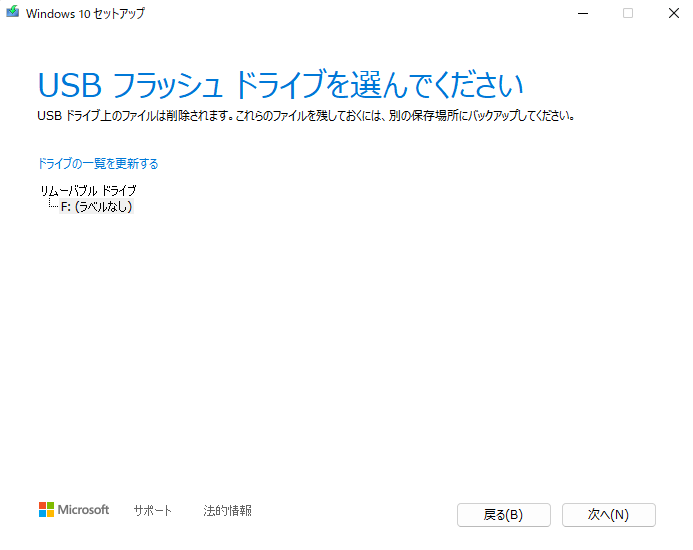Viewport: 693px width, 550px height.
Task: Click the Microsoft logo
Action: pyautogui.click(x=74, y=510)
